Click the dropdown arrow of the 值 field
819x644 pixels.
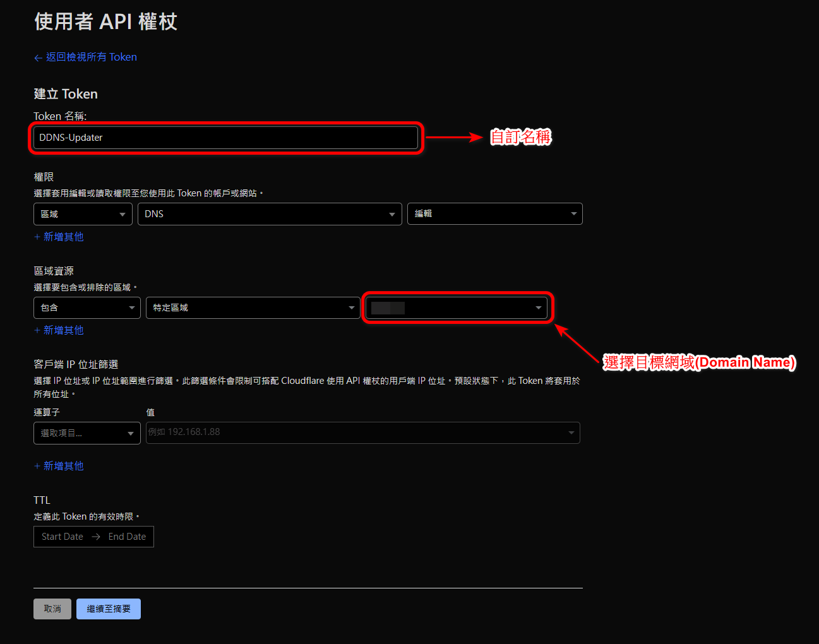[570, 432]
